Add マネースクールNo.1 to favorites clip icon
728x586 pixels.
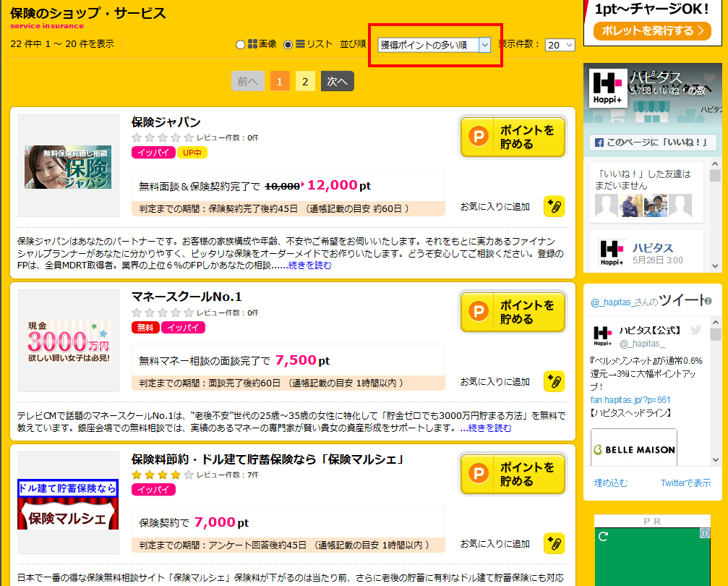554,381
